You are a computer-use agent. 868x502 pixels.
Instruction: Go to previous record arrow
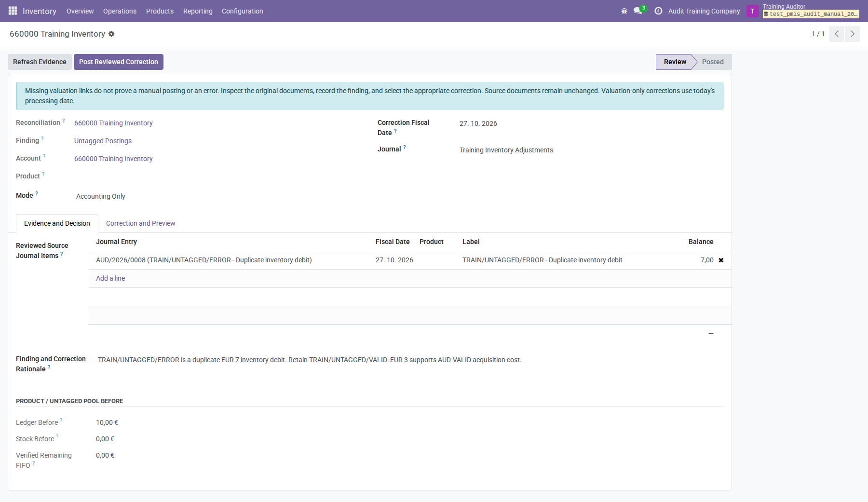[837, 34]
